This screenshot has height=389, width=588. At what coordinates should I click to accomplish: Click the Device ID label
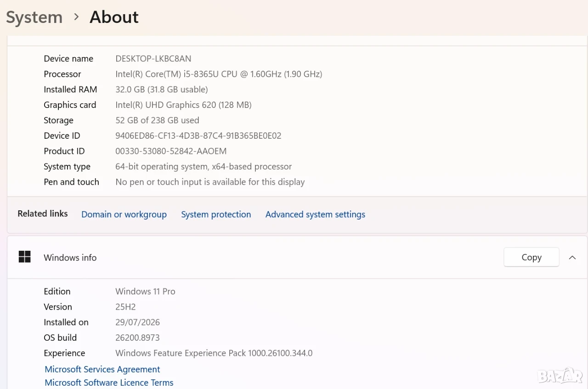[x=62, y=136]
